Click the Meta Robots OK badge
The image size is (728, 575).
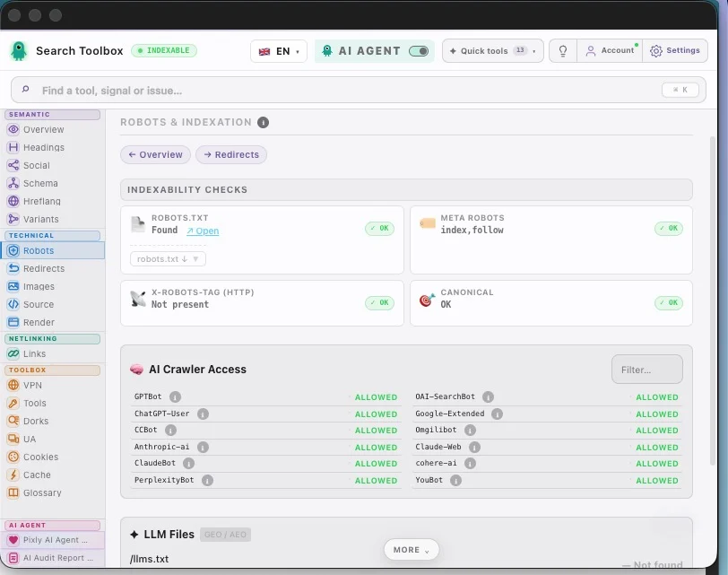pos(669,229)
